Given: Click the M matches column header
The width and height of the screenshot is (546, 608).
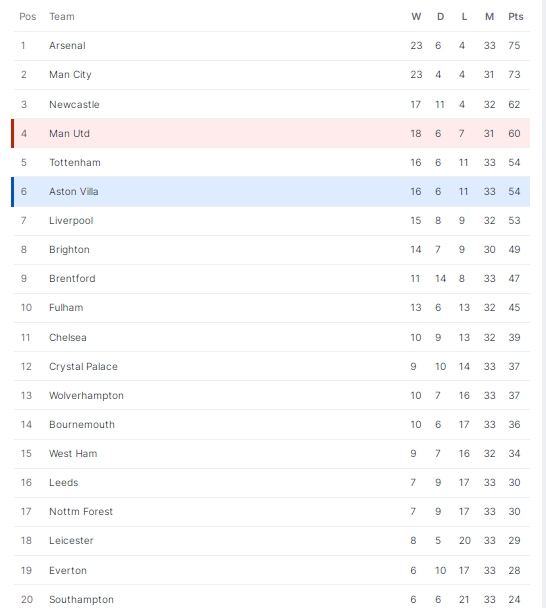Looking at the screenshot, I should coord(489,17).
